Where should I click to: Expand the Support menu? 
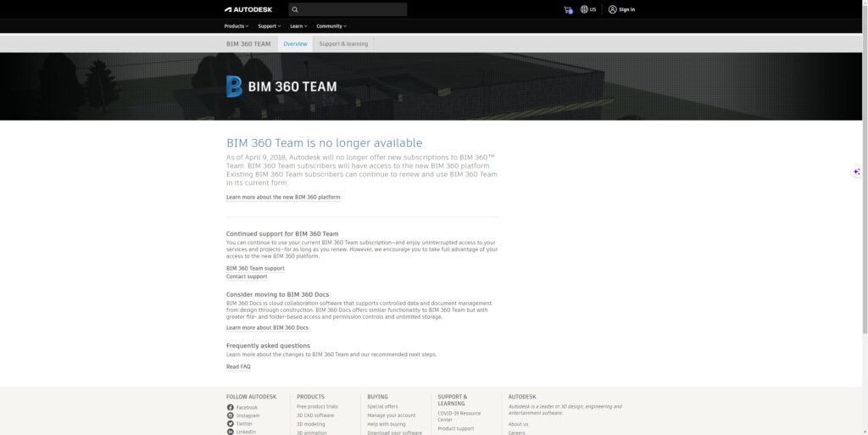(x=270, y=26)
